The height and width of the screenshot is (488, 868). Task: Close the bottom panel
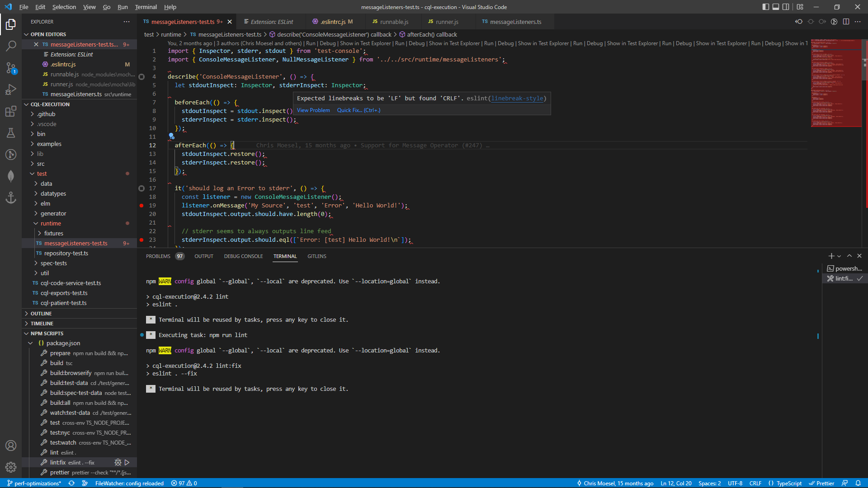(x=859, y=256)
